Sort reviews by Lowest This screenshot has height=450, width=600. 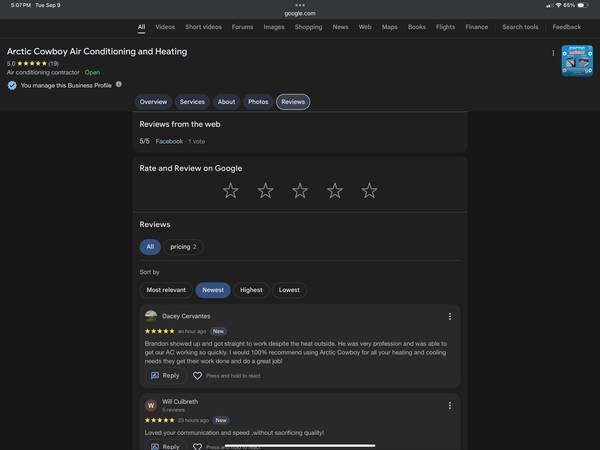click(x=289, y=290)
